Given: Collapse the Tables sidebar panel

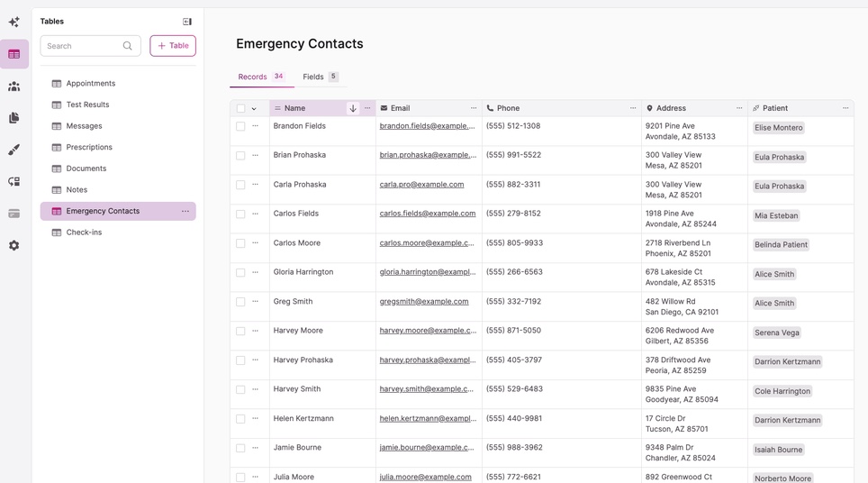Looking at the screenshot, I should pos(187,22).
